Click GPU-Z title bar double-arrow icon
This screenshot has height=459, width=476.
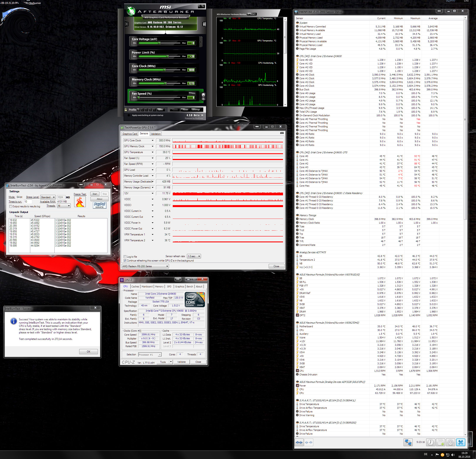(257, 127)
